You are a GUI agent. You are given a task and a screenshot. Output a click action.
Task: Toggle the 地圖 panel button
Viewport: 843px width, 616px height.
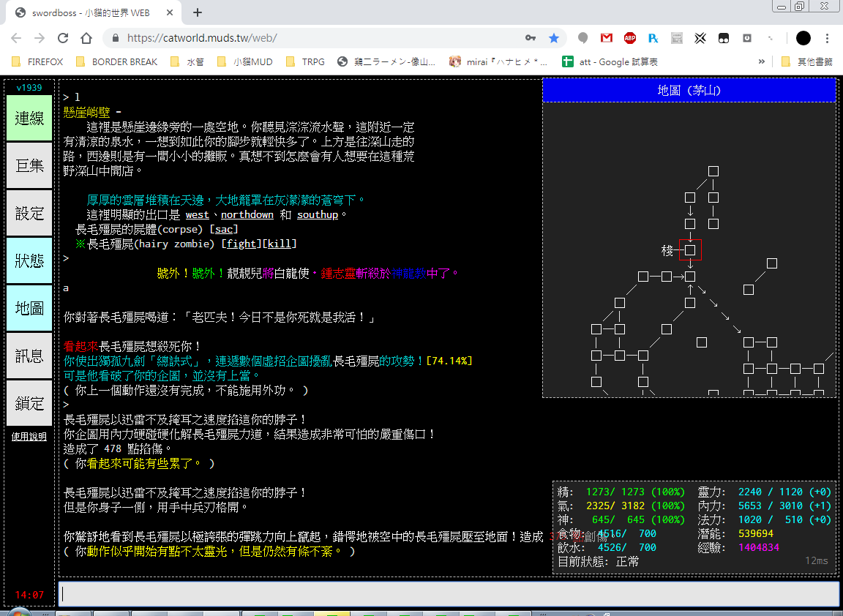(x=29, y=308)
